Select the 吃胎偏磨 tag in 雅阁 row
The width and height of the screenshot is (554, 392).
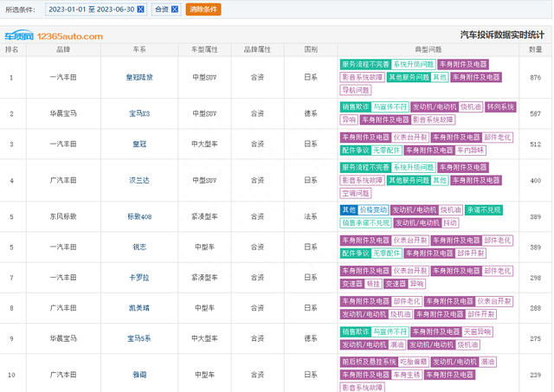pyautogui.click(x=407, y=362)
